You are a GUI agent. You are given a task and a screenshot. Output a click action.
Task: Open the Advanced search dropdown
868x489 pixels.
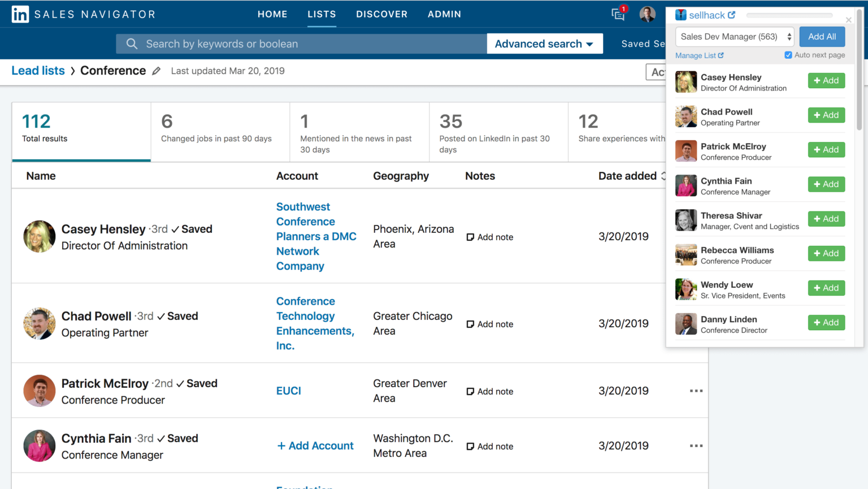pos(544,44)
